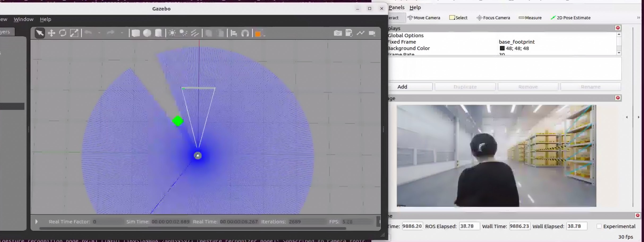Activate the Focus Camera tool

click(493, 18)
